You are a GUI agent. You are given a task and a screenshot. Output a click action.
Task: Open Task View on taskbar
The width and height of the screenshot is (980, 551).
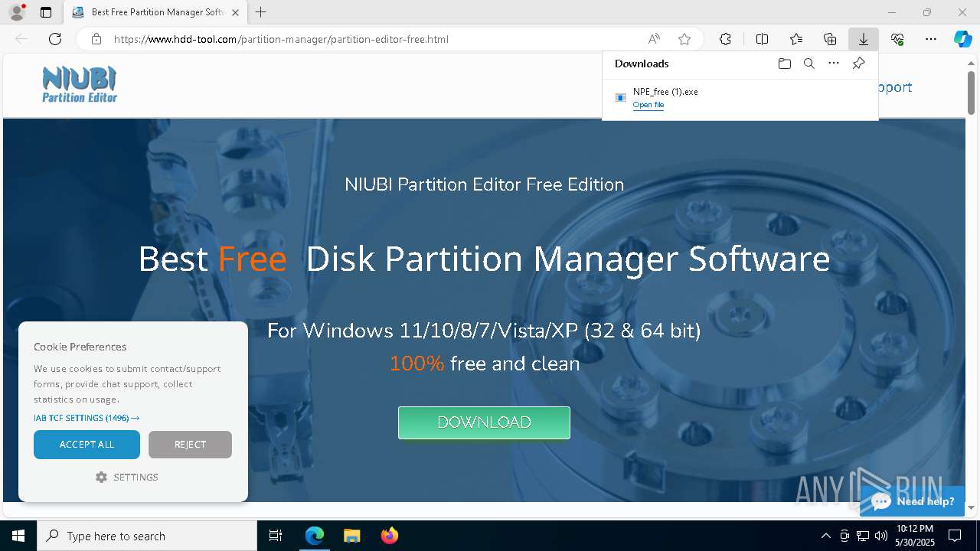click(276, 536)
